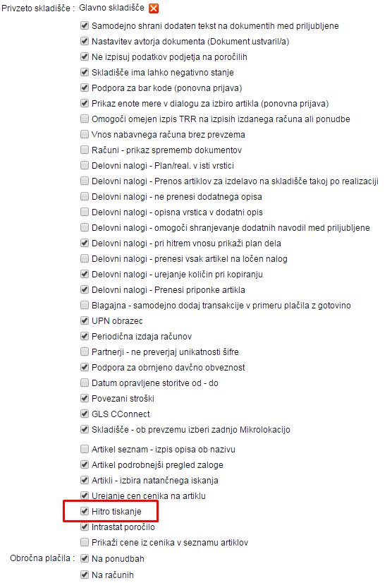392x583 pixels.
Task: Enable Partnerji - ne preverjaj unikatnosti šifre
Action: [85, 351]
